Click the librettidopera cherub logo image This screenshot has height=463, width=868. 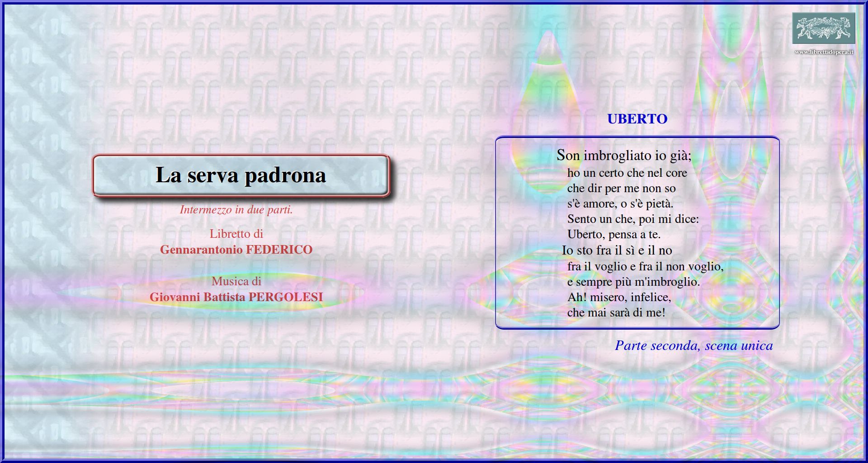(x=823, y=28)
